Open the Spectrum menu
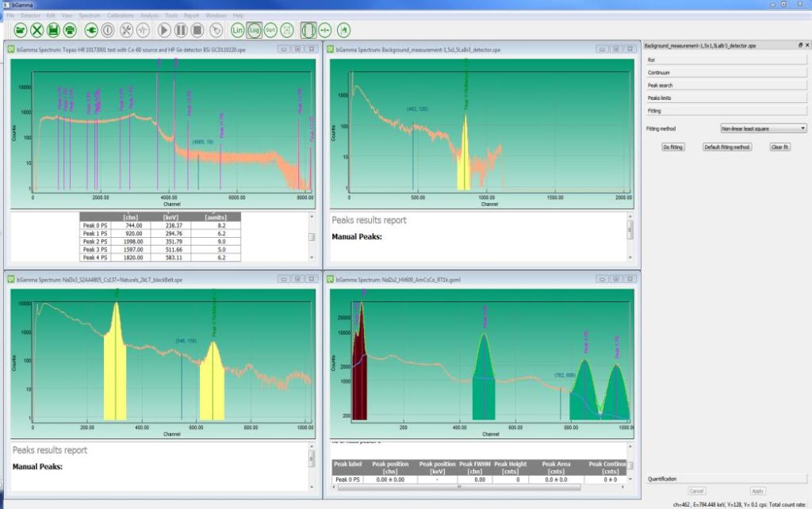This screenshot has width=812, height=509. pyautogui.click(x=89, y=15)
